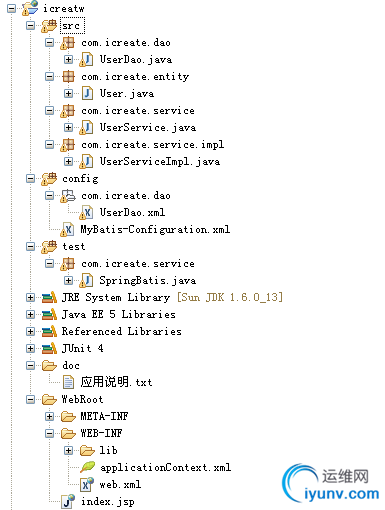Screen dimensions: 385x510
Task: Click the JRE System Library icon
Action: tap(49, 297)
